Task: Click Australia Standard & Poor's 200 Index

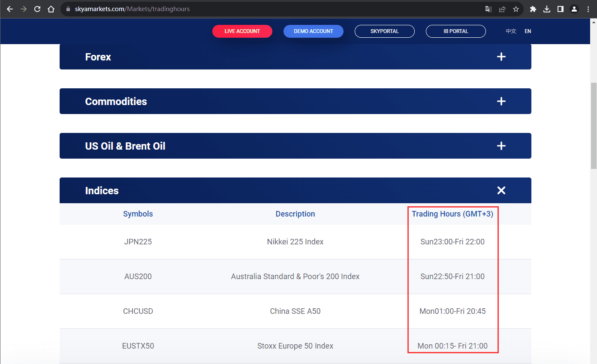Action: [x=295, y=277]
